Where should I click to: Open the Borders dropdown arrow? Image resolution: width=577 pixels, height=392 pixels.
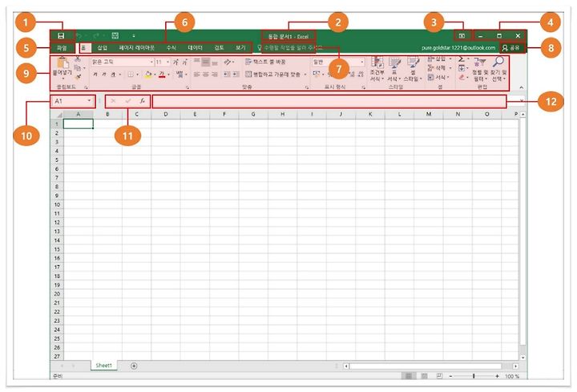pyautogui.click(x=137, y=75)
